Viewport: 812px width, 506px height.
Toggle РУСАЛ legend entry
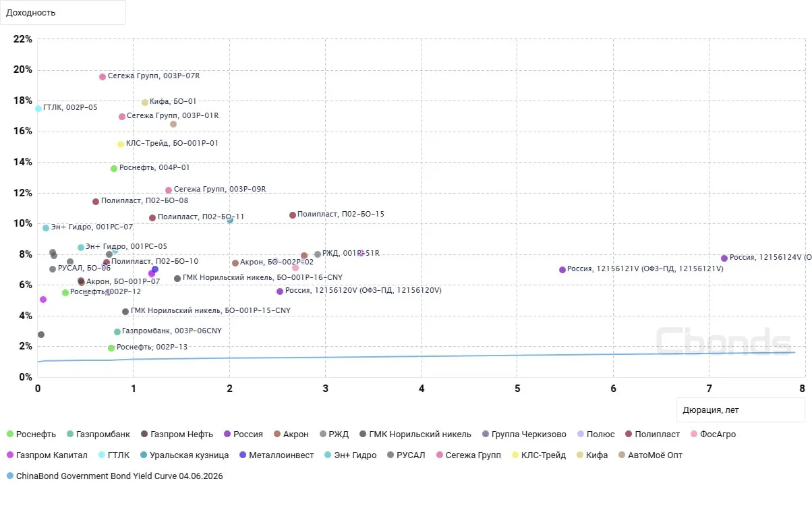(x=405, y=455)
